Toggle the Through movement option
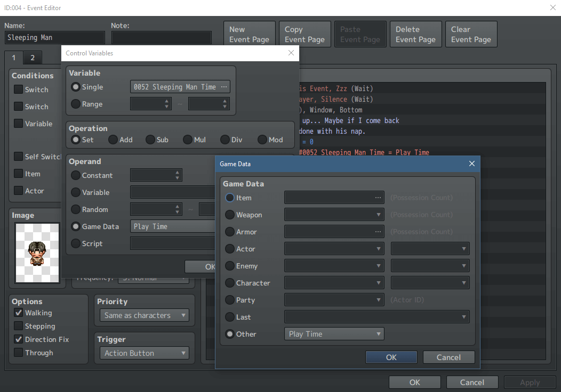 pyautogui.click(x=18, y=353)
